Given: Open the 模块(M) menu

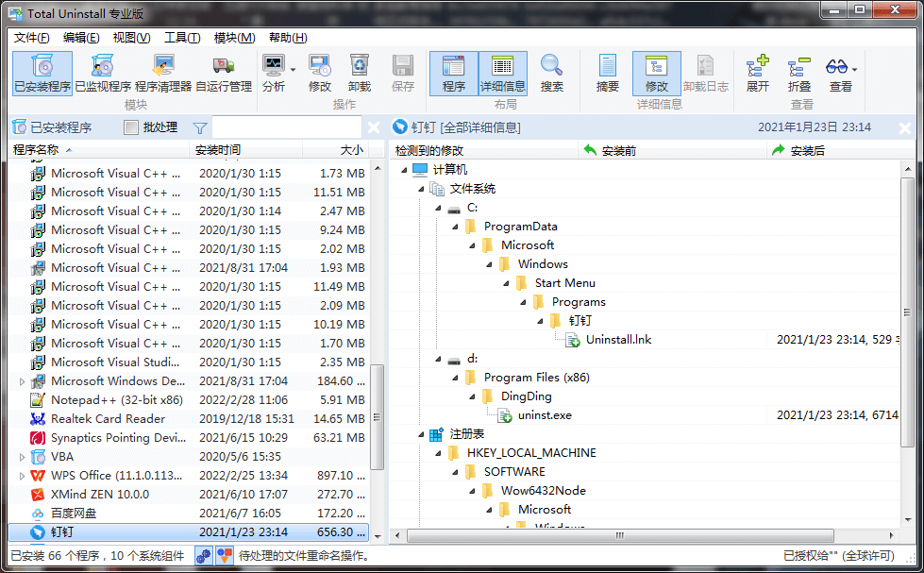Looking at the screenshot, I should (x=234, y=38).
